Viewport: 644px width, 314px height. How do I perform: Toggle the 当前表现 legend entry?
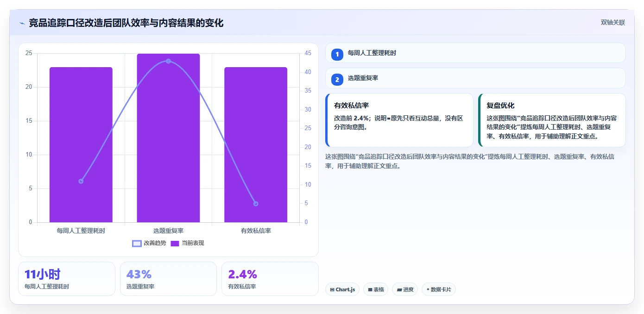[x=187, y=243]
